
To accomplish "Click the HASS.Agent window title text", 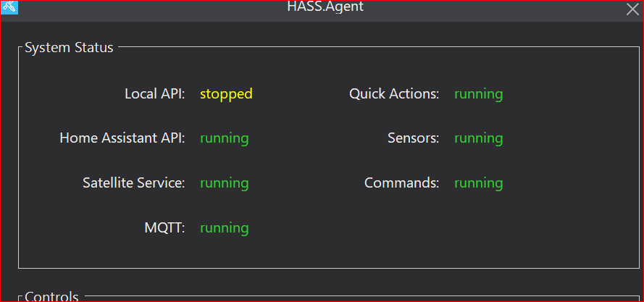I will coord(325,7).
